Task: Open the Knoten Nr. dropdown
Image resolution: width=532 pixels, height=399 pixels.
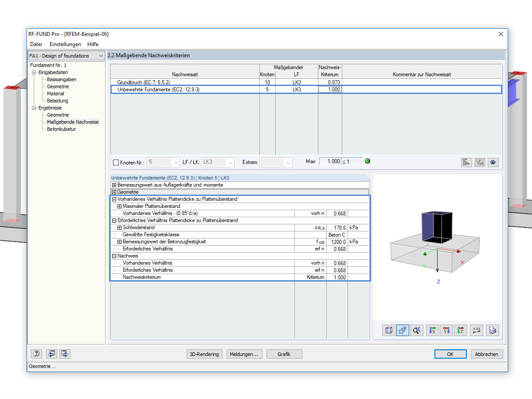Action: (176, 163)
